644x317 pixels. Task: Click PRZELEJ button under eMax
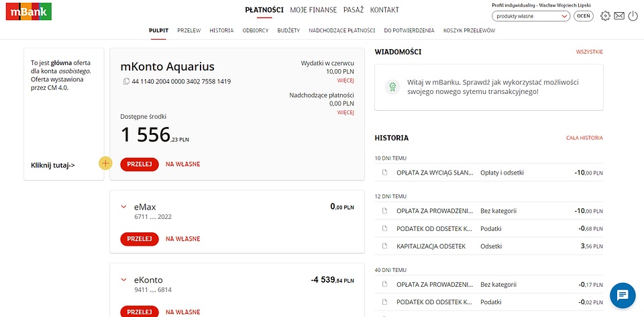(140, 239)
